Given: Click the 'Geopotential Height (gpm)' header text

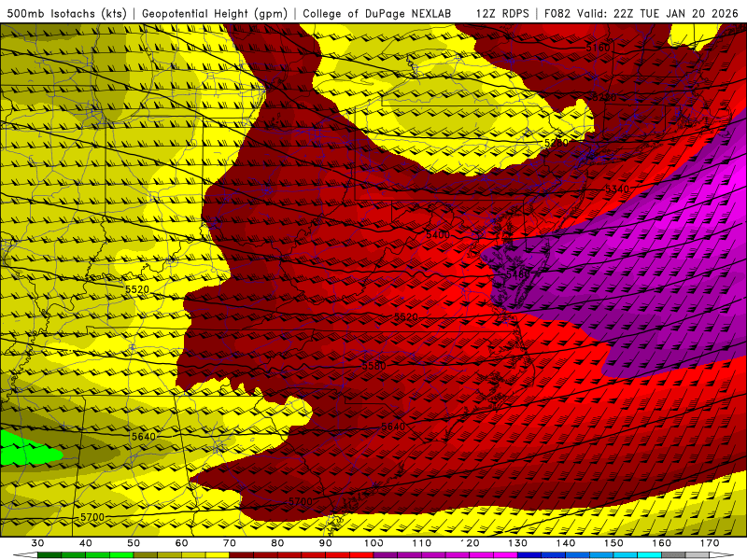Looking at the screenshot, I should point(215,13).
